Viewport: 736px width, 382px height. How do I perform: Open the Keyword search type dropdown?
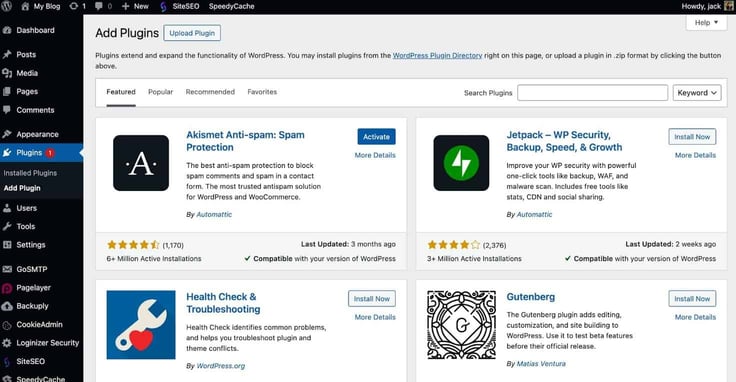click(x=697, y=93)
